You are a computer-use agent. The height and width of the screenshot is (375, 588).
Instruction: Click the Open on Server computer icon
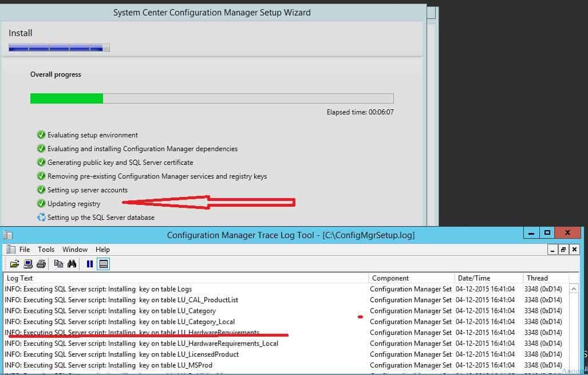pyautogui.click(x=27, y=264)
